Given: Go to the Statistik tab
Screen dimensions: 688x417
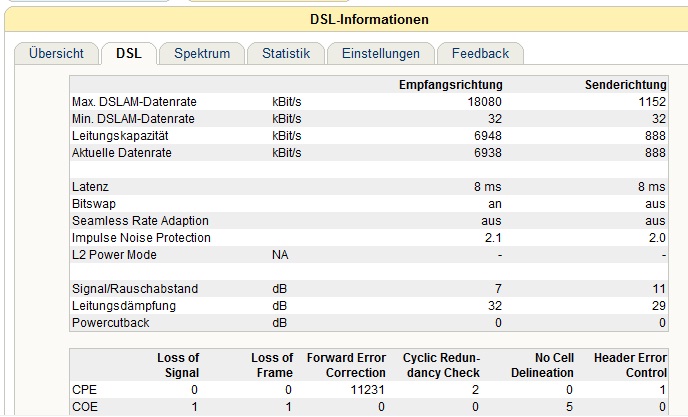Looking at the screenshot, I should pos(286,54).
